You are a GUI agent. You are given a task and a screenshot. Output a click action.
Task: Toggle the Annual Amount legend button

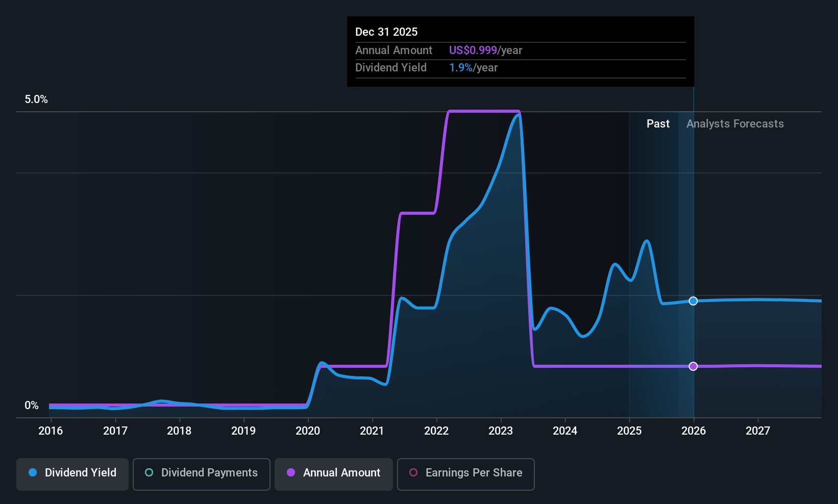tap(334, 474)
